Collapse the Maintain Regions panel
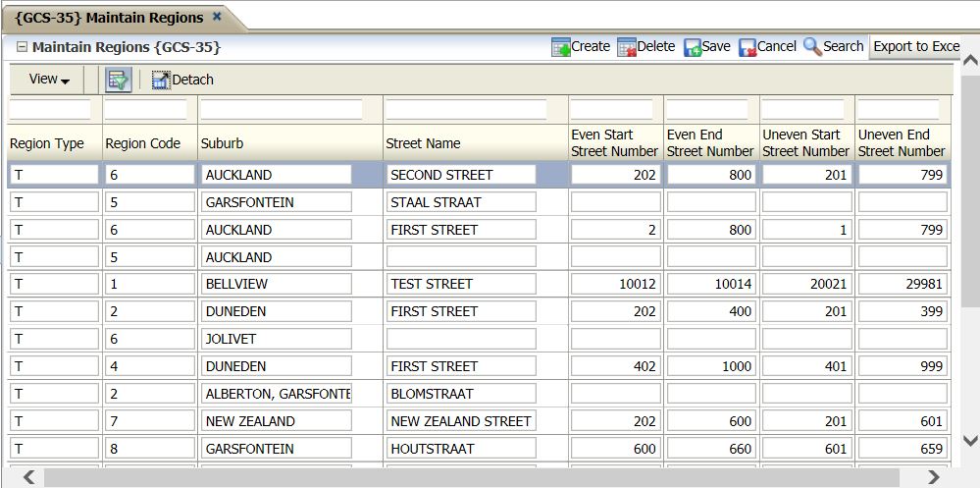Image resolution: width=980 pixels, height=488 pixels. coord(22,47)
